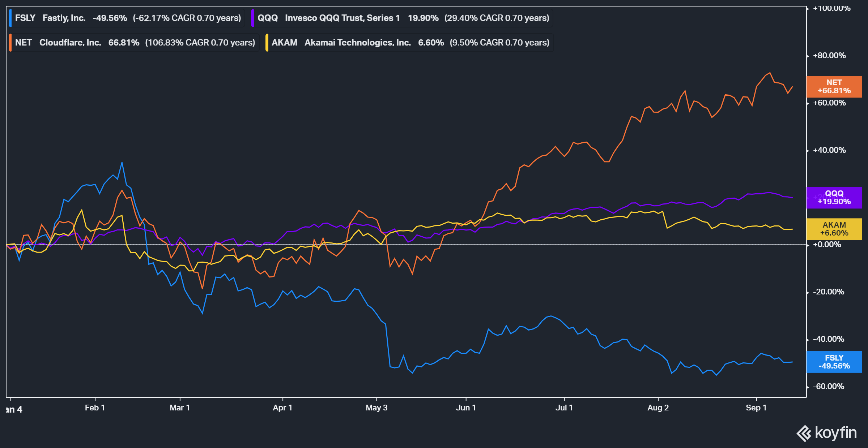Viewport: 868px width, 448px height.
Task: Click the blue FSLY color bar
Action: (x=10, y=18)
